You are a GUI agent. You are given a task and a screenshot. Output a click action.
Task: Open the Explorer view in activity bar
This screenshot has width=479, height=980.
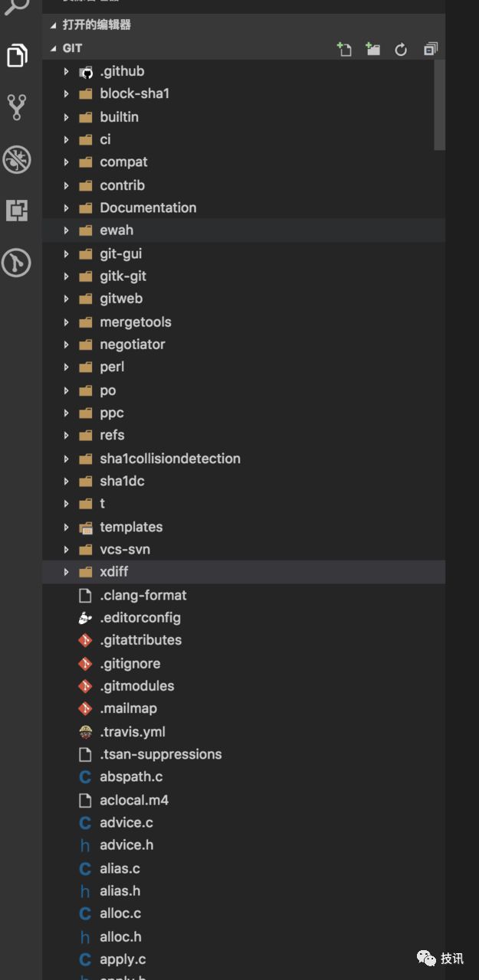(17, 56)
